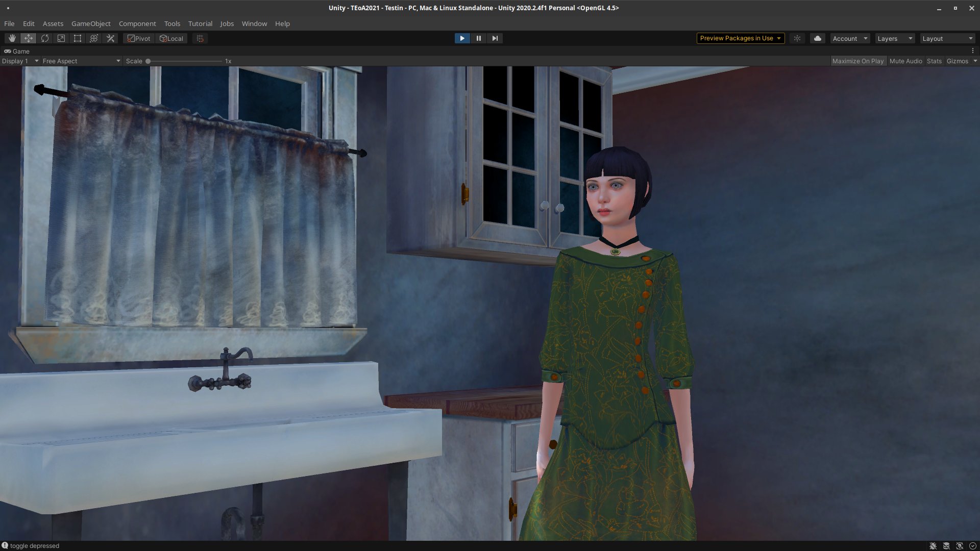This screenshot has width=980, height=551.
Task: Open the Component menu
Action: [137, 23]
